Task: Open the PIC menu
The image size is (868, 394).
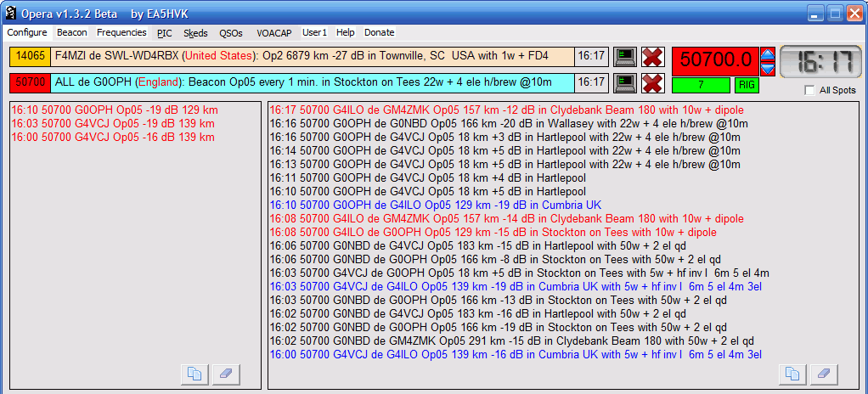Action: point(165,33)
